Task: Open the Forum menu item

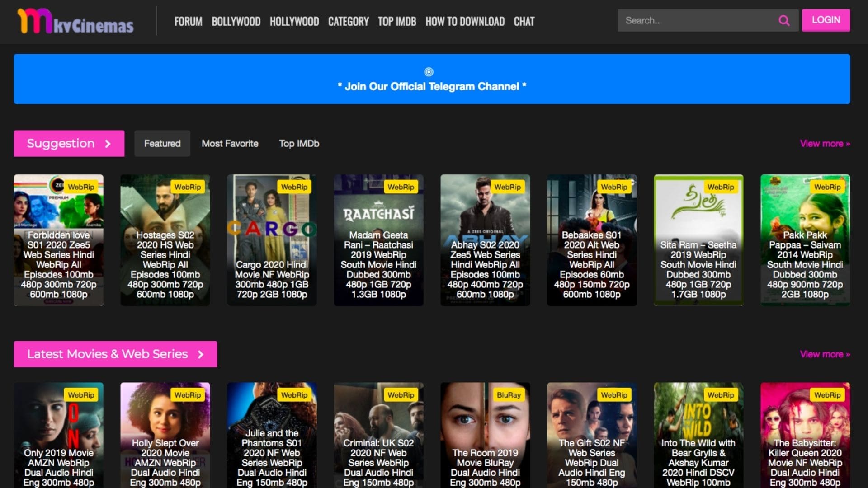Action: click(x=188, y=21)
